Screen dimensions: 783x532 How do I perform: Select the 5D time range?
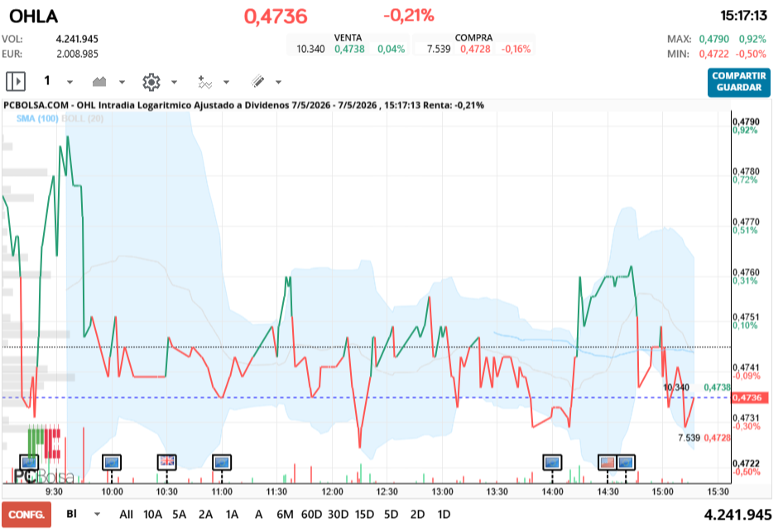click(x=391, y=515)
